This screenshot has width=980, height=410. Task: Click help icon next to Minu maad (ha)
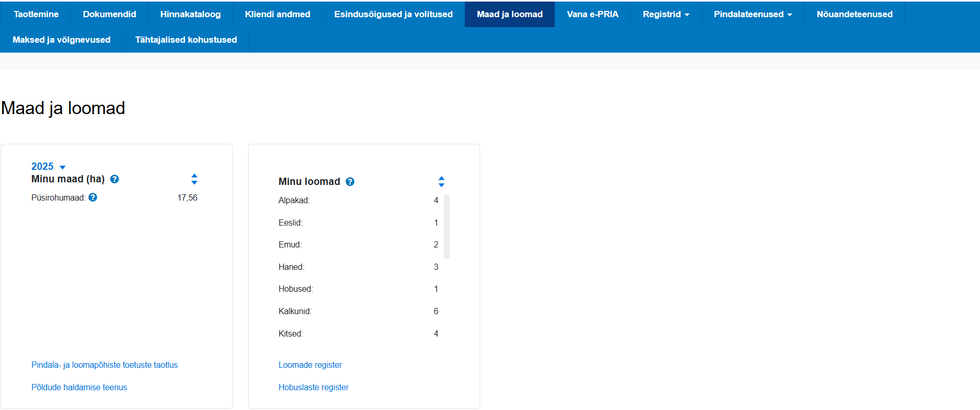pyautogui.click(x=115, y=179)
